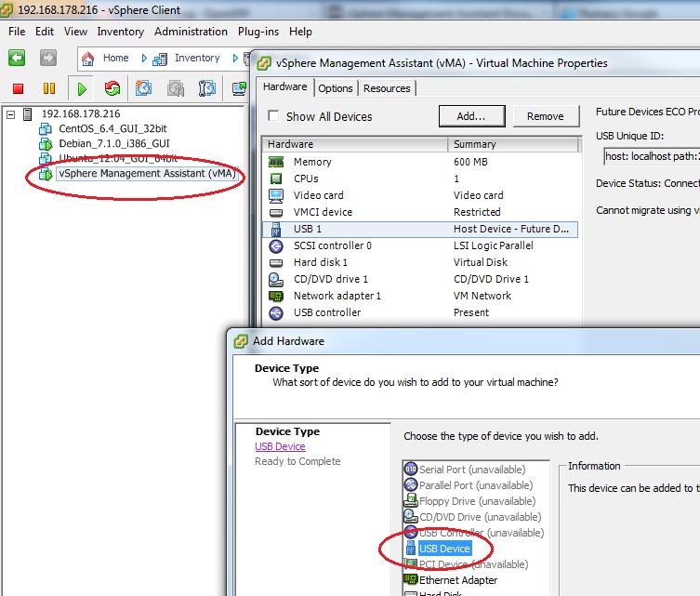Click the Ready to Complete wizard step

[x=297, y=461]
